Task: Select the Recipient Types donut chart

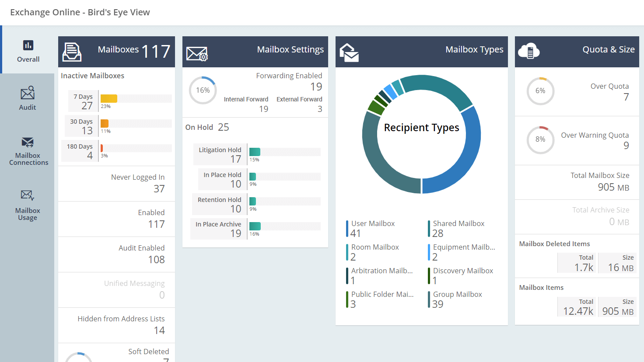Action: [x=421, y=128]
